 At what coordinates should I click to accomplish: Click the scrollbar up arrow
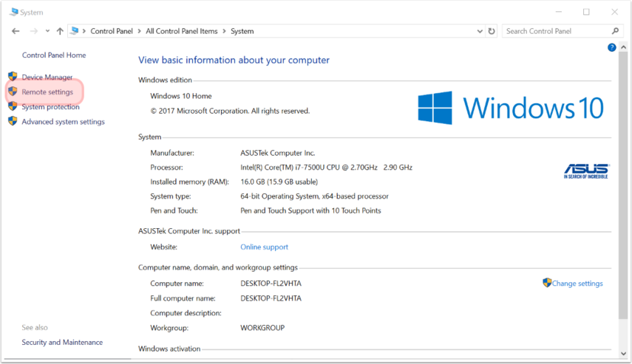624,47
